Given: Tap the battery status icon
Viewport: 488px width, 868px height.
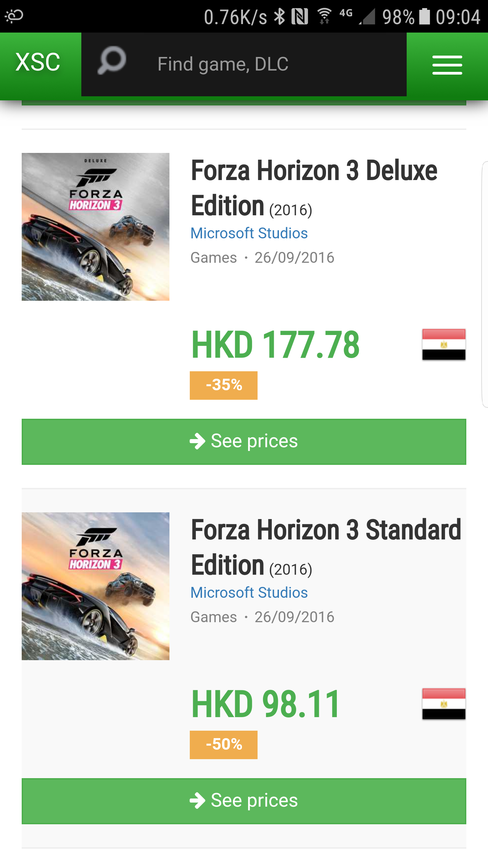Looking at the screenshot, I should point(424,17).
